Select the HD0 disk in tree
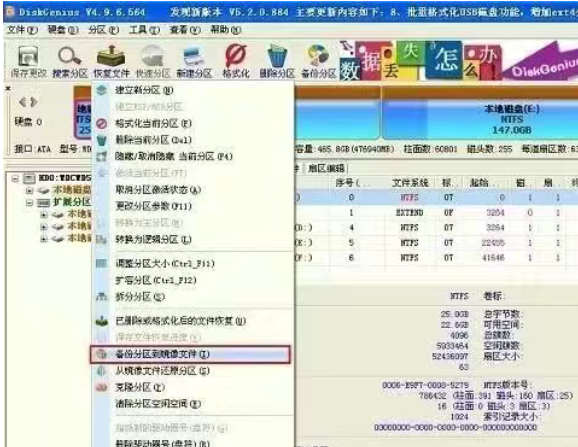 pyautogui.click(x=65, y=179)
